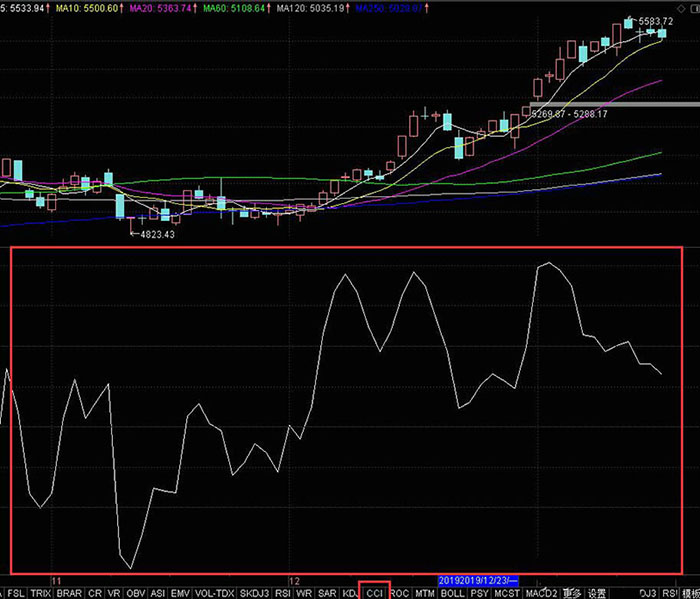The width and height of the screenshot is (700, 599).
Task: Click the MA10 value label
Action: (87, 8)
